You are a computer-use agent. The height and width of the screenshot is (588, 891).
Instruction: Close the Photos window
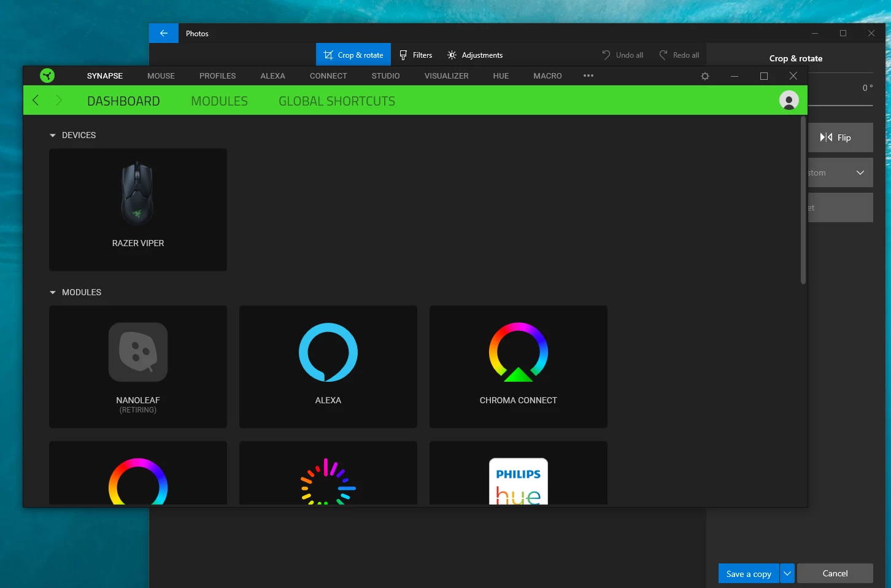pos(871,33)
